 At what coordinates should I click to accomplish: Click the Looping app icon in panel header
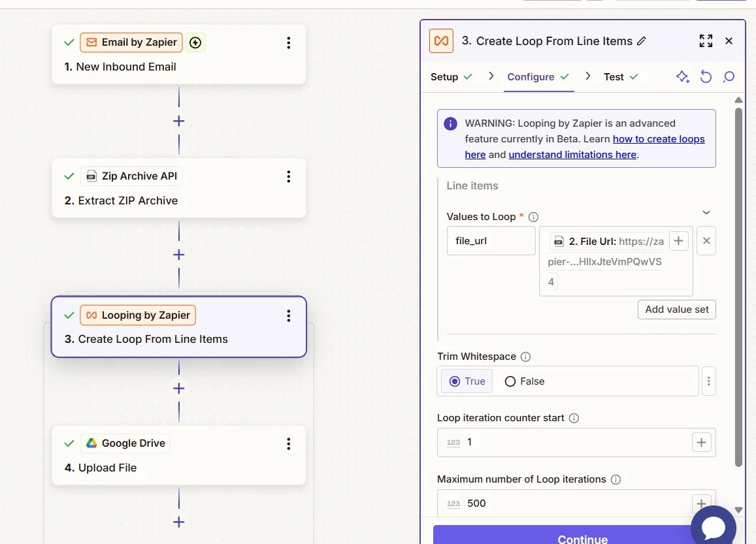(441, 40)
